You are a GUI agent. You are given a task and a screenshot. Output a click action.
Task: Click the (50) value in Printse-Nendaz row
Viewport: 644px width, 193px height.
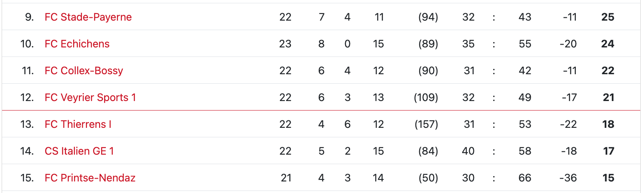click(x=428, y=178)
